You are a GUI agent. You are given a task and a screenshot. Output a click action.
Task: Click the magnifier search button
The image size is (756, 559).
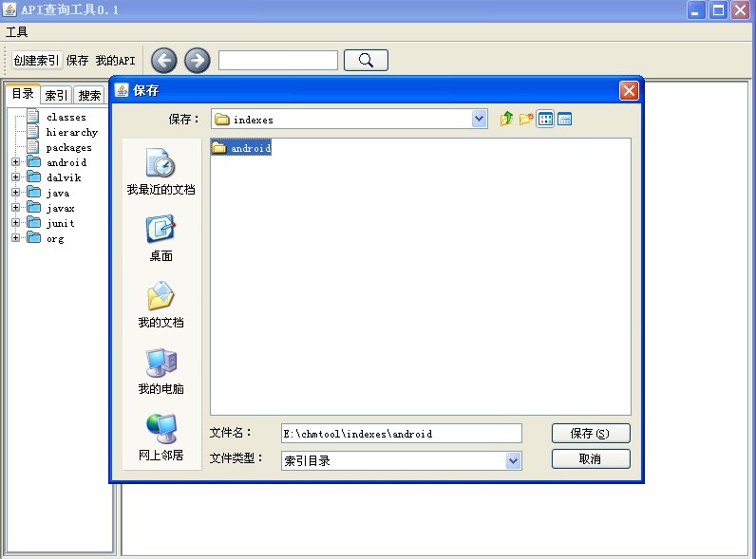click(366, 60)
